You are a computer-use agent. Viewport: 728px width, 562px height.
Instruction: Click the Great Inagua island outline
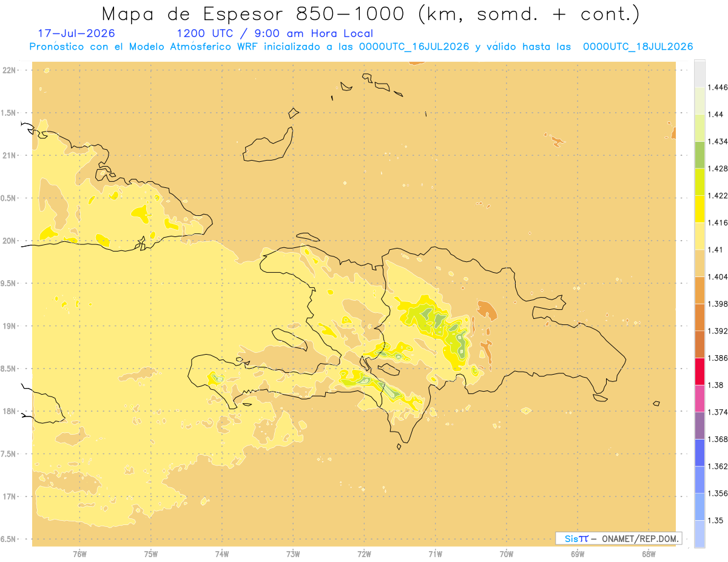tap(269, 146)
